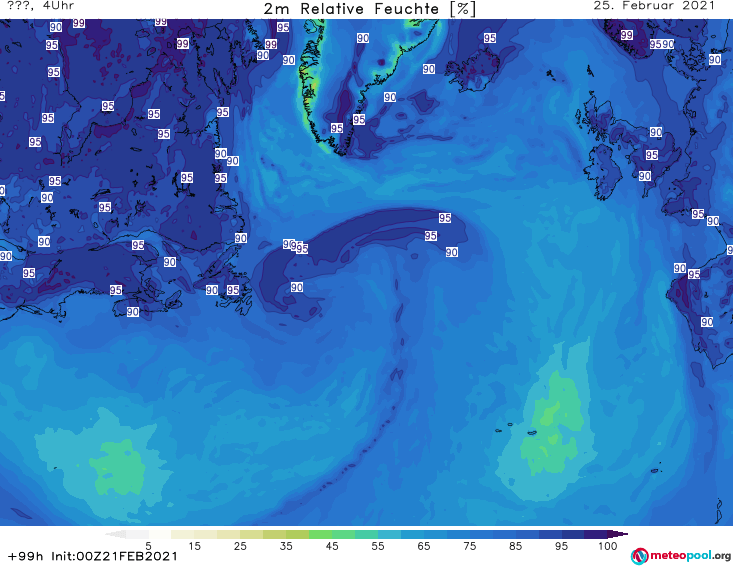Click the dark purple arrow tip of the color scale
The image size is (733, 566).
click(x=620, y=534)
